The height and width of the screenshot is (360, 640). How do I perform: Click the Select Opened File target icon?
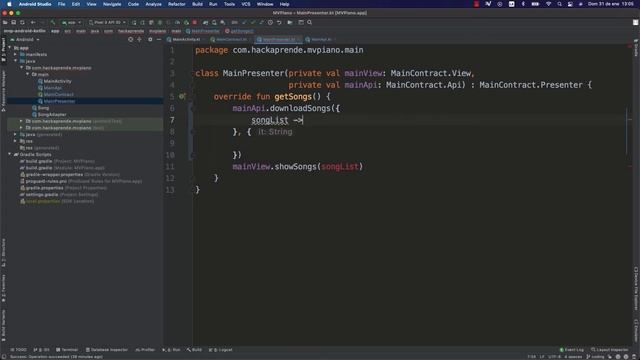[131, 40]
